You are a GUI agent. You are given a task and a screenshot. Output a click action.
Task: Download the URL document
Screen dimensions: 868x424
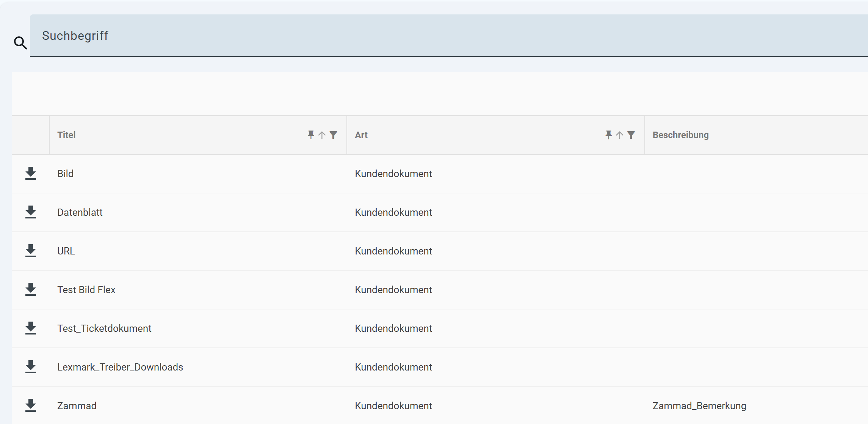pyautogui.click(x=31, y=251)
